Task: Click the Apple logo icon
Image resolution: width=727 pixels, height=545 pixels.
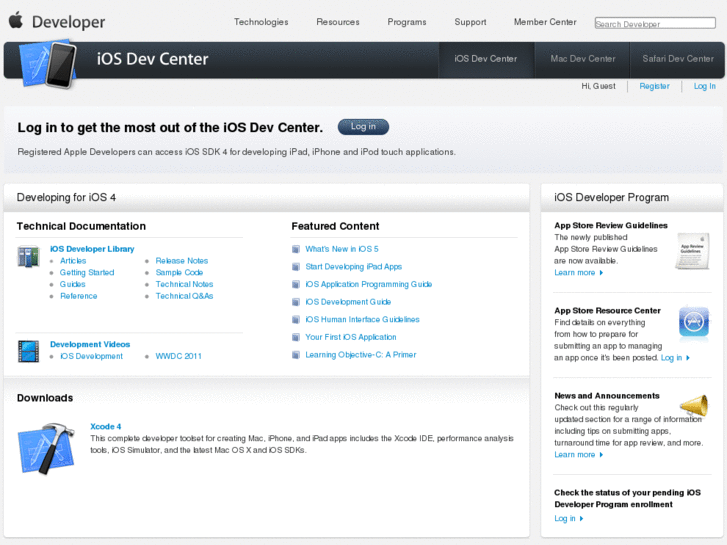Action: pyautogui.click(x=16, y=20)
